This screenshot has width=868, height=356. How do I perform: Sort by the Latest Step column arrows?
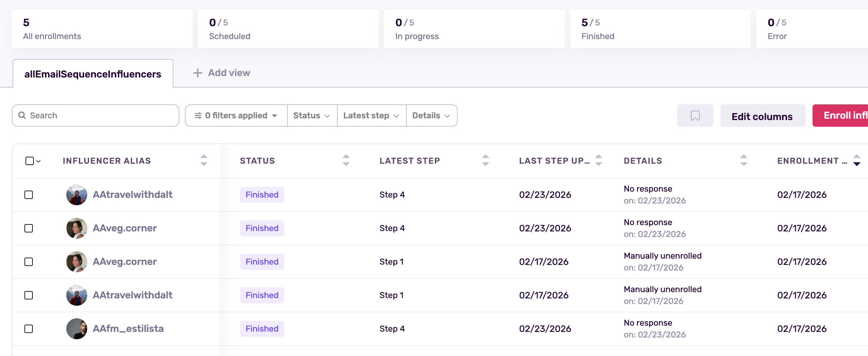486,160
